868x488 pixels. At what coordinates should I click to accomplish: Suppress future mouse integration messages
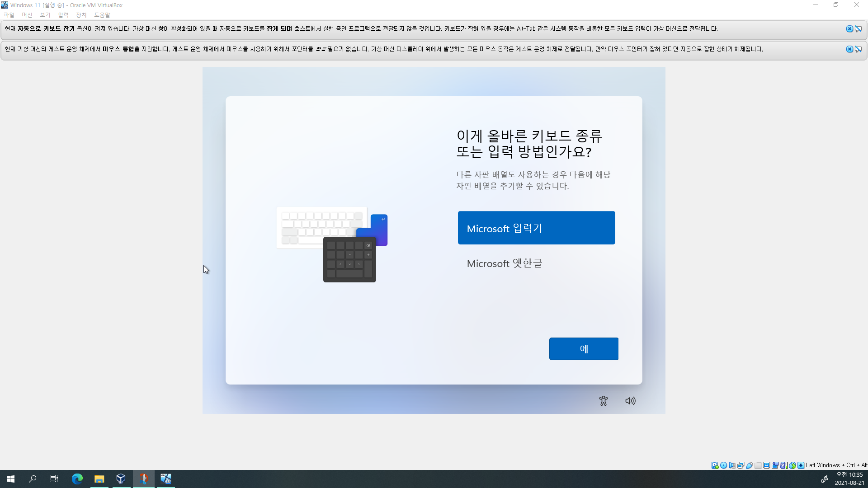(858, 49)
